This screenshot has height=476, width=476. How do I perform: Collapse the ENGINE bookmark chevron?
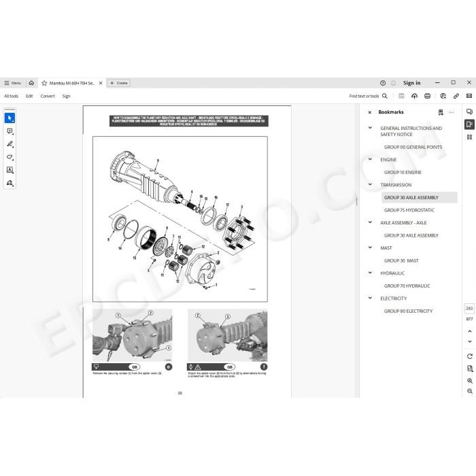[x=370, y=159]
